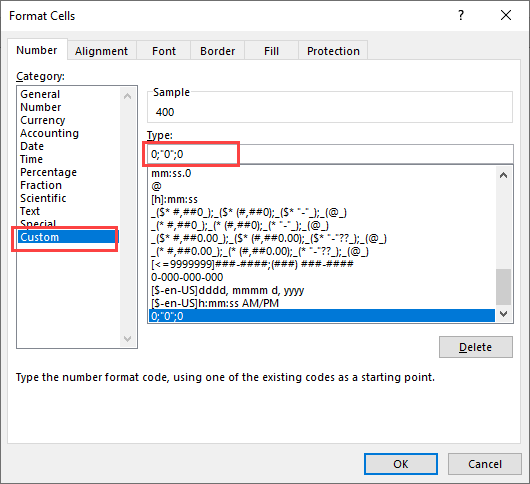The width and height of the screenshot is (530, 484).
Task: Switch to the Alignment tab
Action: click(x=101, y=51)
